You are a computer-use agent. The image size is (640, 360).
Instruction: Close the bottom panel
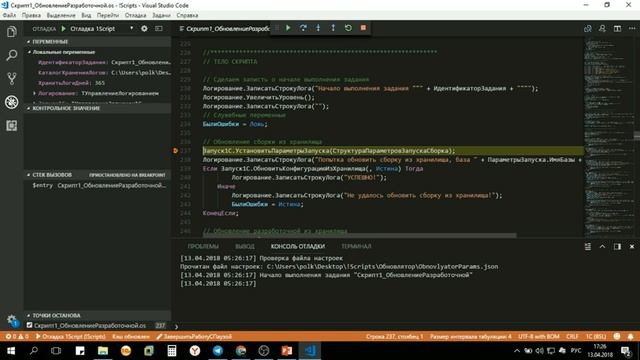(632, 247)
